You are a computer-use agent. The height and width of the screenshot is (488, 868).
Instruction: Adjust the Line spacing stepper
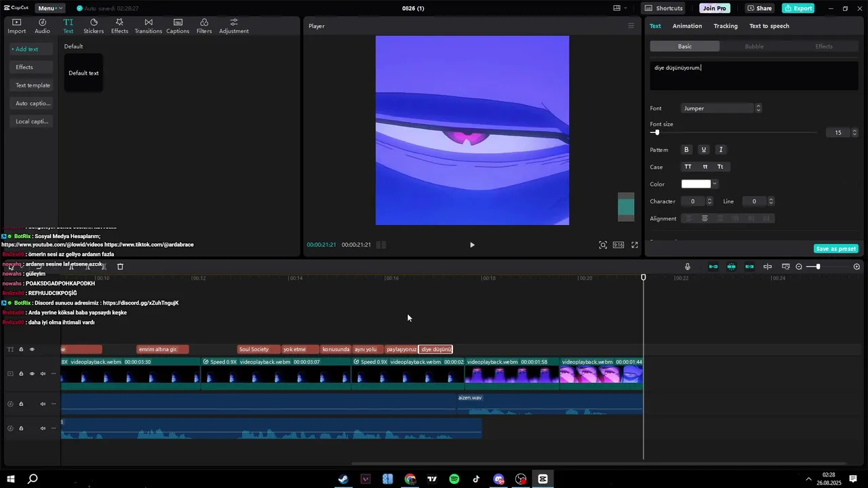pos(770,201)
